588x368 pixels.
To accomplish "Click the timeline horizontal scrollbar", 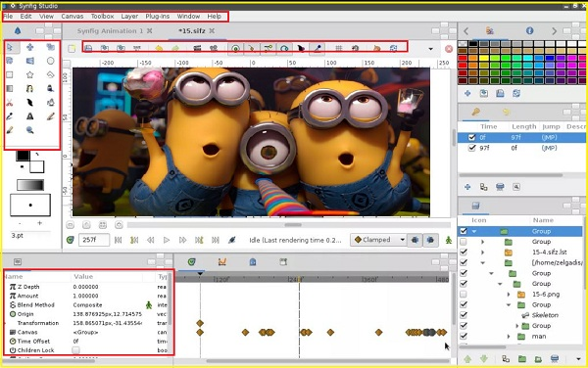I will [328, 361].
